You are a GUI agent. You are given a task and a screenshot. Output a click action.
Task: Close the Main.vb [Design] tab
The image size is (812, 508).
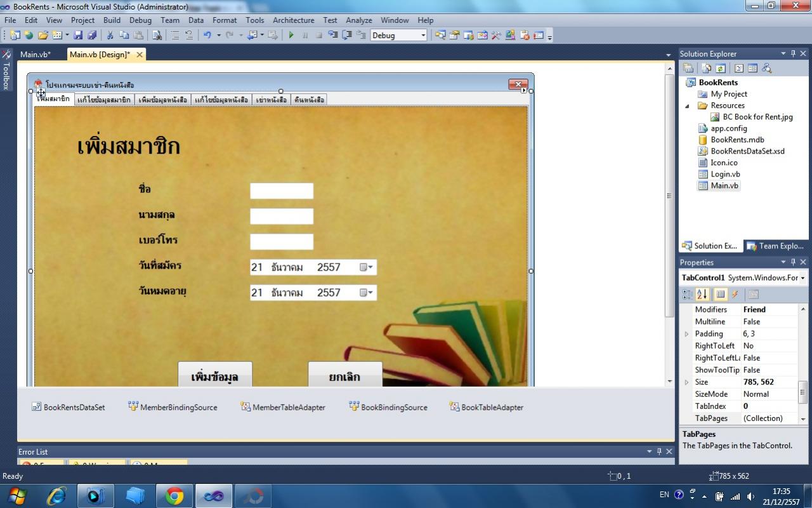click(x=140, y=55)
